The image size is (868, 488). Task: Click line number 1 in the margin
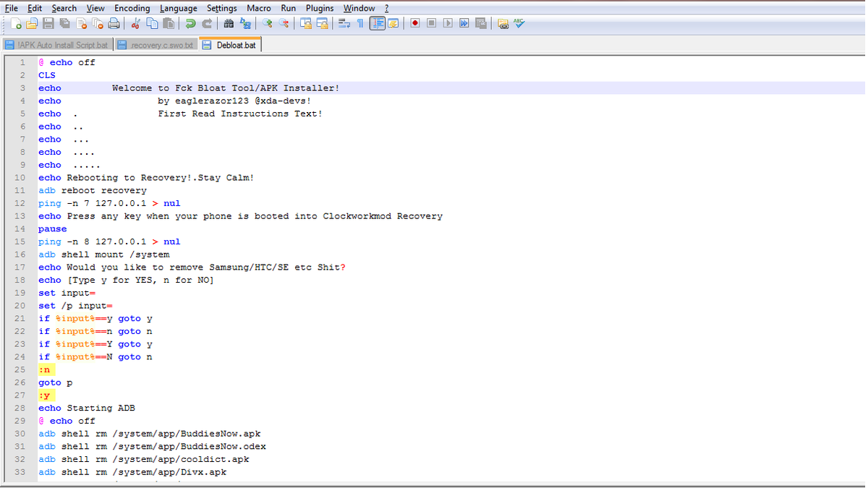(23, 62)
